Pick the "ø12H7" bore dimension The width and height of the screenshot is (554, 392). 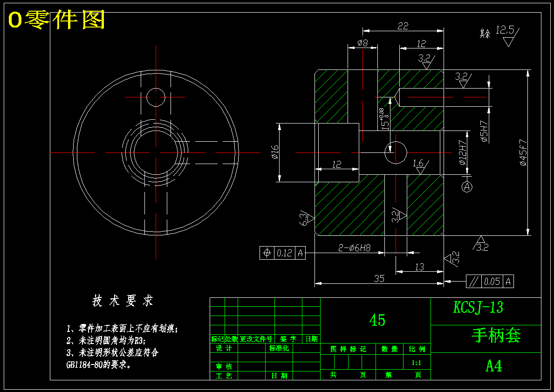(x=463, y=152)
